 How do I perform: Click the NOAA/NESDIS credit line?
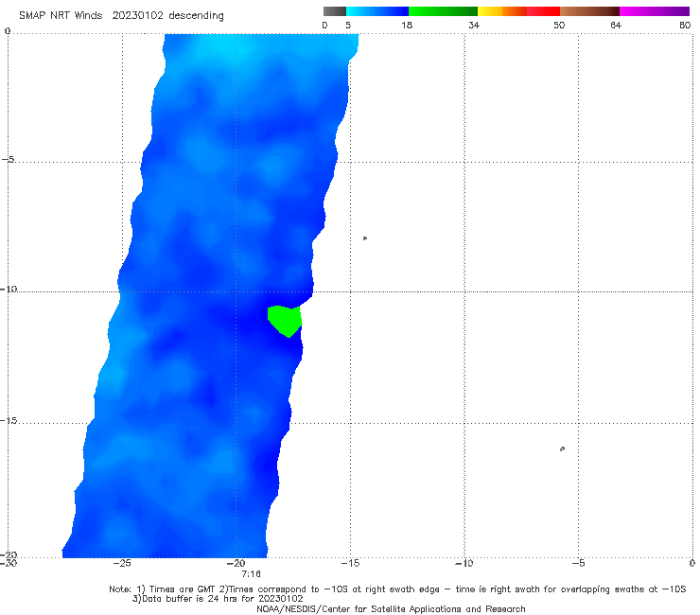(x=391, y=608)
